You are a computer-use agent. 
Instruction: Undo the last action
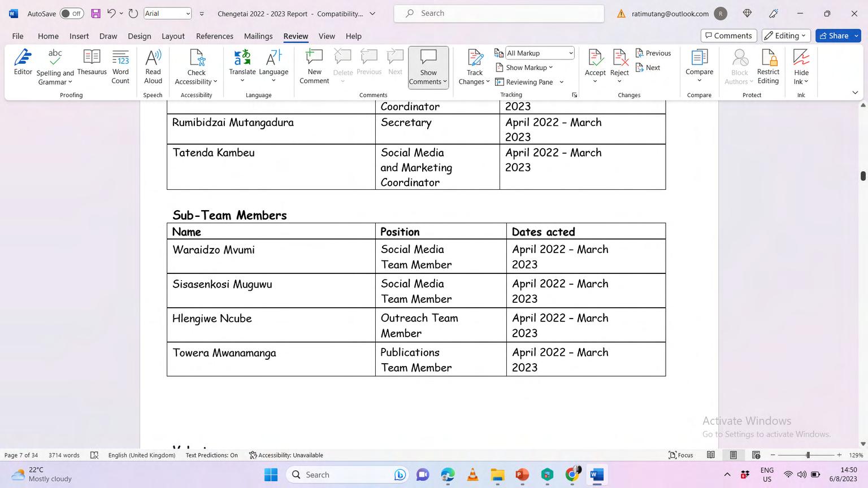(111, 14)
